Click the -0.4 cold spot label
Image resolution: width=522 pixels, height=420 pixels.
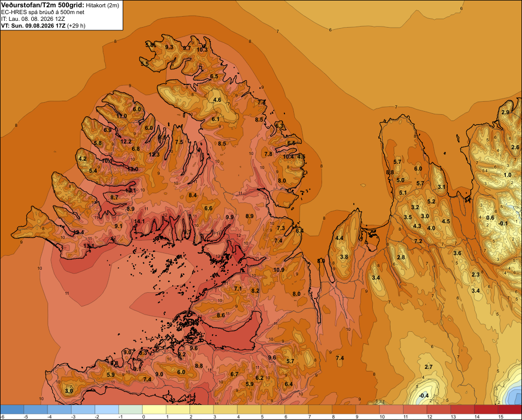coord(423,395)
